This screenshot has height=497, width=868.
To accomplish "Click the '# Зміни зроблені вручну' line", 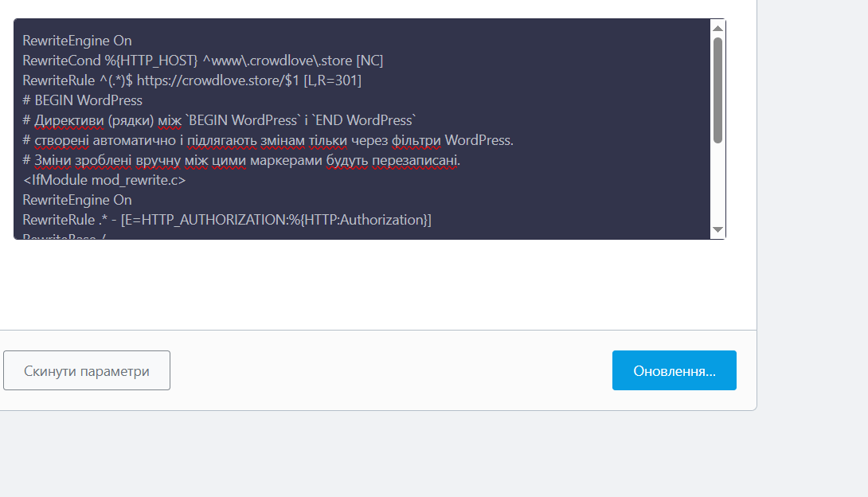I will 241,160.
